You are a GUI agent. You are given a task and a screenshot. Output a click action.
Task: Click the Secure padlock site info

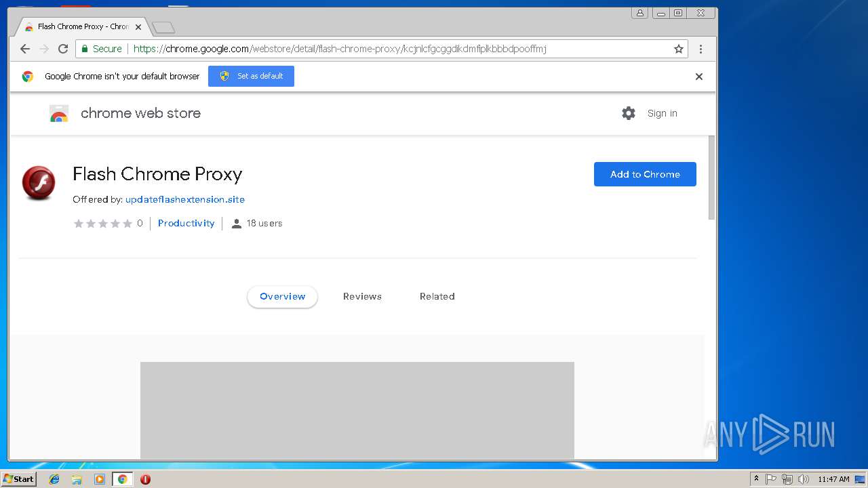(x=102, y=49)
